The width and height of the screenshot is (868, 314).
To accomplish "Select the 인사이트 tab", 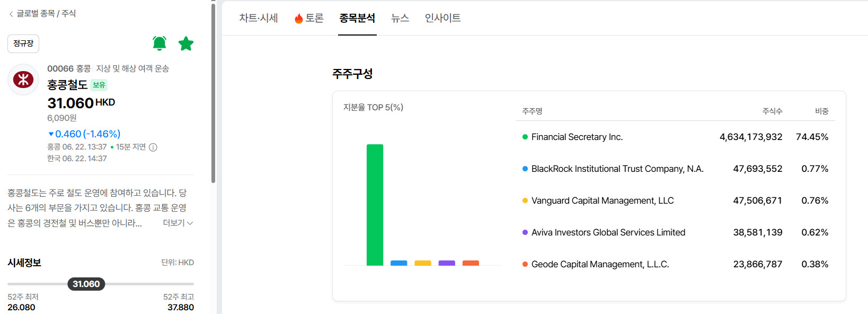I will [x=443, y=18].
